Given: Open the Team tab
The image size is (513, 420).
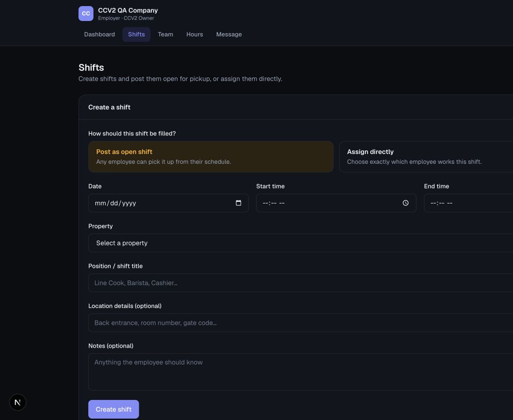Looking at the screenshot, I should pyautogui.click(x=165, y=35).
